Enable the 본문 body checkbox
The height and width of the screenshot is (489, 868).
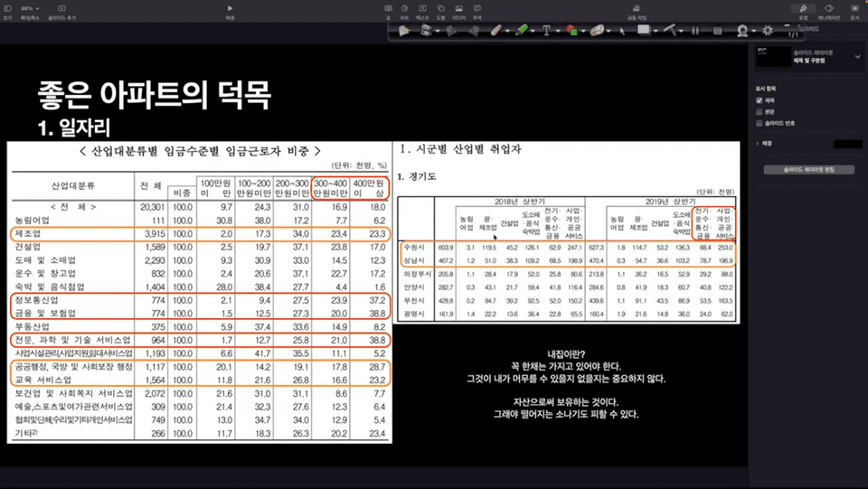point(759,112)
